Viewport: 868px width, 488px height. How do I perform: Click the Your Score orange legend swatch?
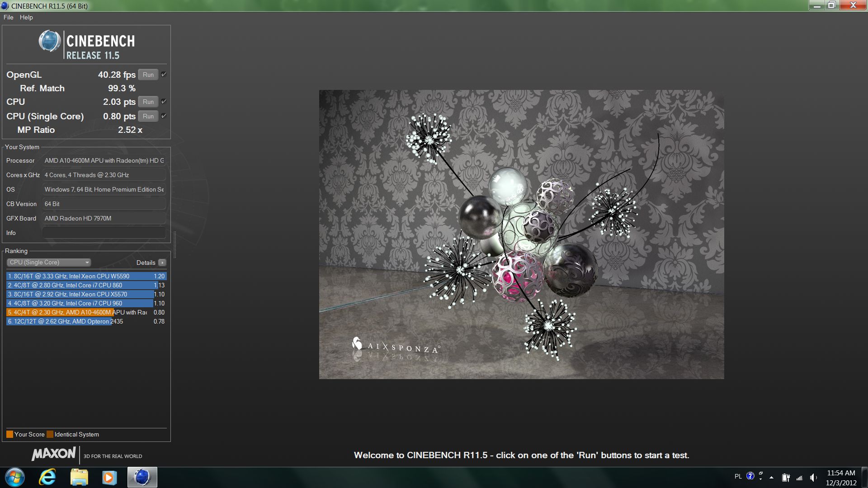tap(9, 434)
